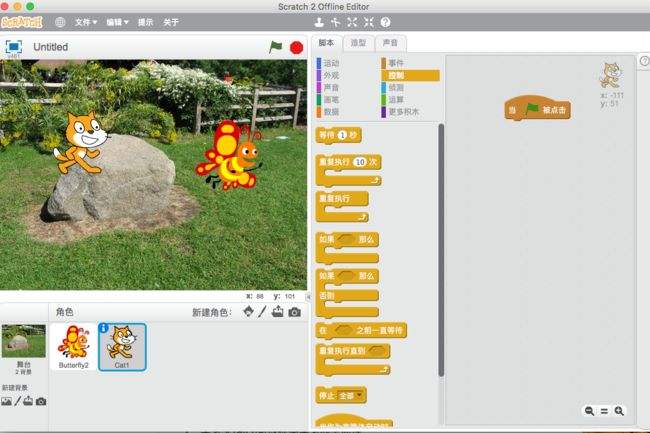
Task: Stop the project with the red stop button
Action: pyautogui.click(x=296, y=48)
